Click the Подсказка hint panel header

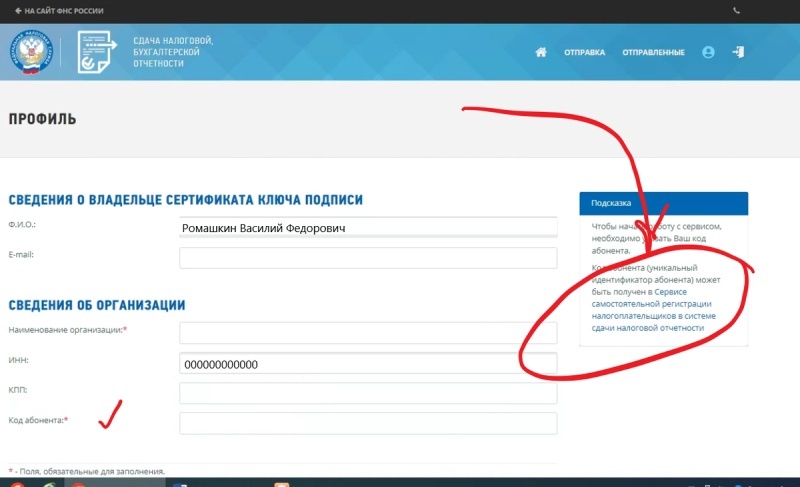point(663,202)
